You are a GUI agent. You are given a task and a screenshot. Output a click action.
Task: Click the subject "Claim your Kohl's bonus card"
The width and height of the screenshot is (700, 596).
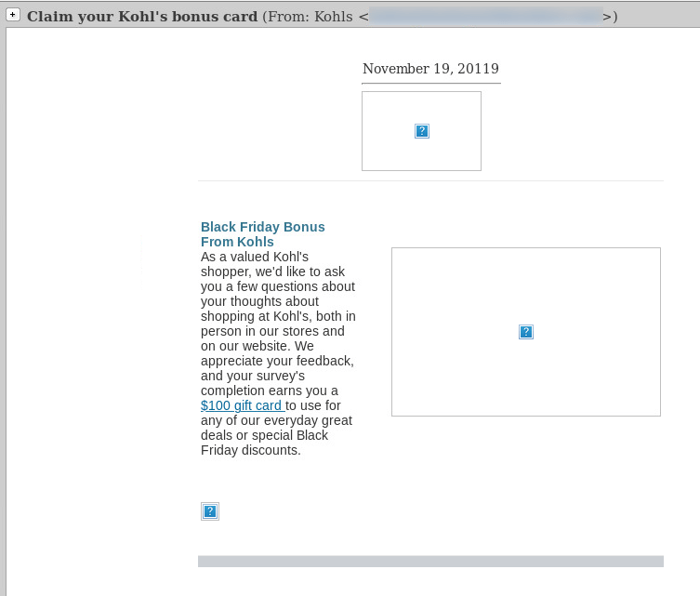(142, 17)
